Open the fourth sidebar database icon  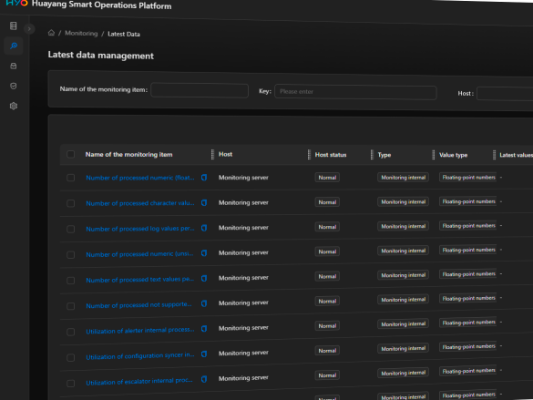click(13, 86)
